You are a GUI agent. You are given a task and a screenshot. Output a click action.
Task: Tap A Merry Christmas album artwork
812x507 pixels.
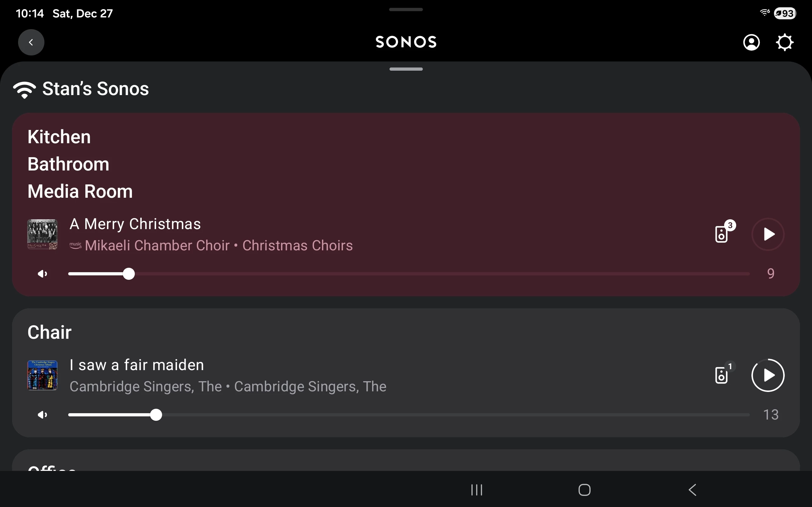(x=42, y=234)
